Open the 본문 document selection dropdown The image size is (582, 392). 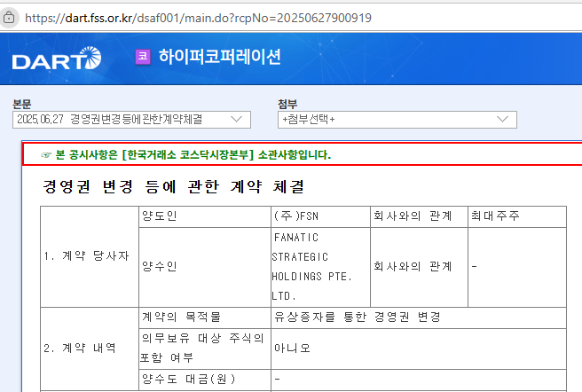pyautogui.click(x=131, y=120)
